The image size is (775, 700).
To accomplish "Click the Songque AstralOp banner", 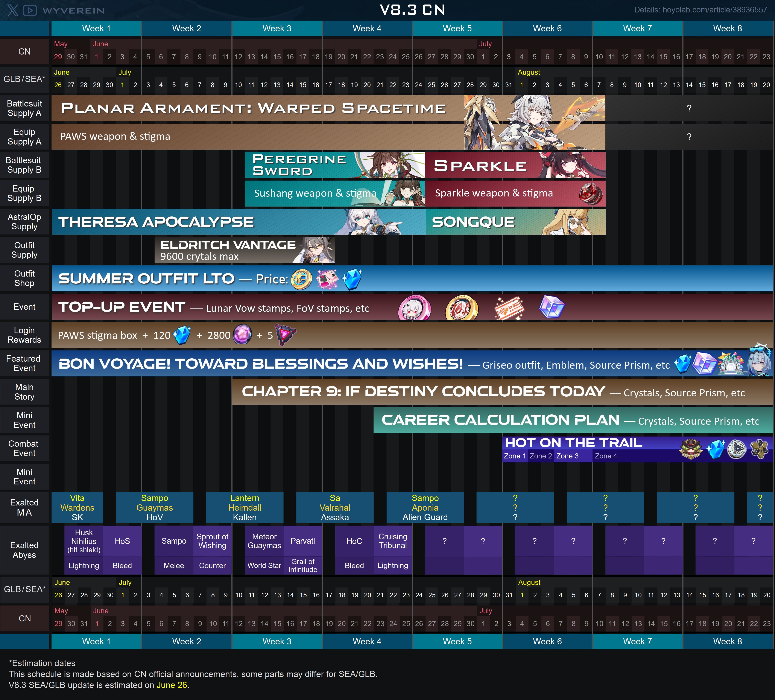I will tap(515, 222).
